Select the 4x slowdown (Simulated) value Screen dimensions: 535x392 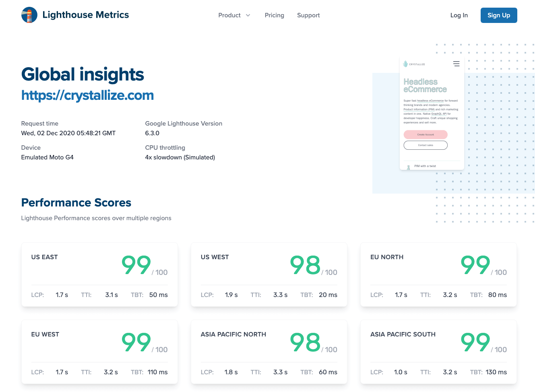click(x=180, y=157)
